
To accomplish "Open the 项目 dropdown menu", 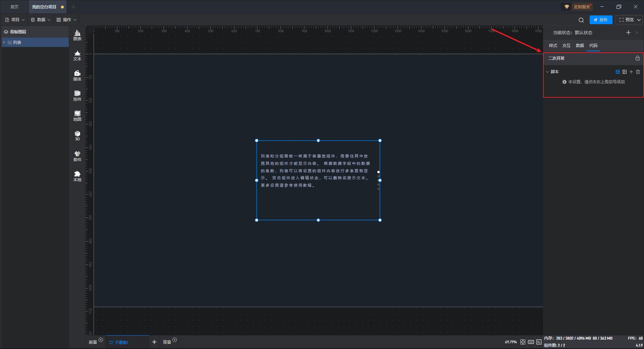I will pos(15,20).
